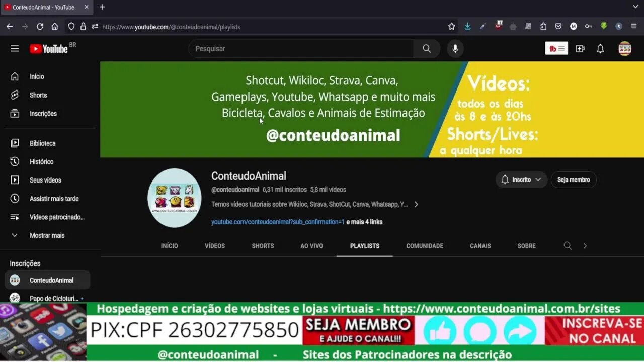
Task: Switch to AO VIVO tab
Action: tap(312, 246)
